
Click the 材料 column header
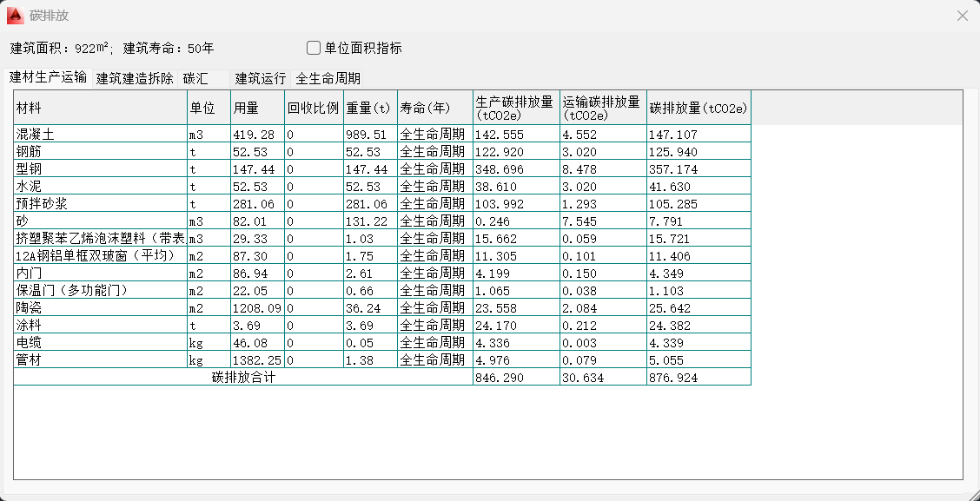coord(100,109)
